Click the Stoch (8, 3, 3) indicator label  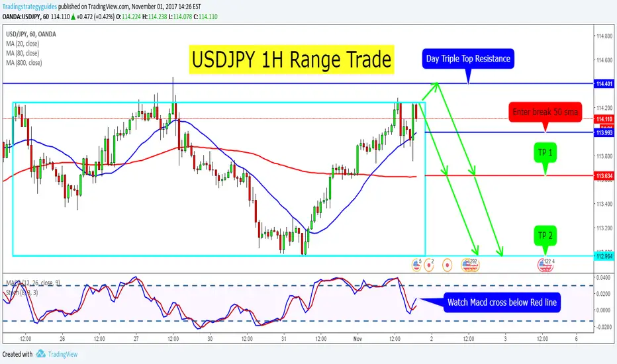22,293
